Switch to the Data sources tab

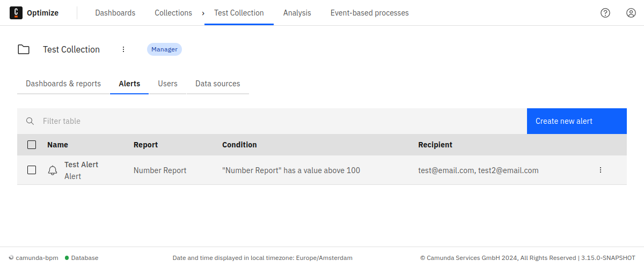pos(217,84)
